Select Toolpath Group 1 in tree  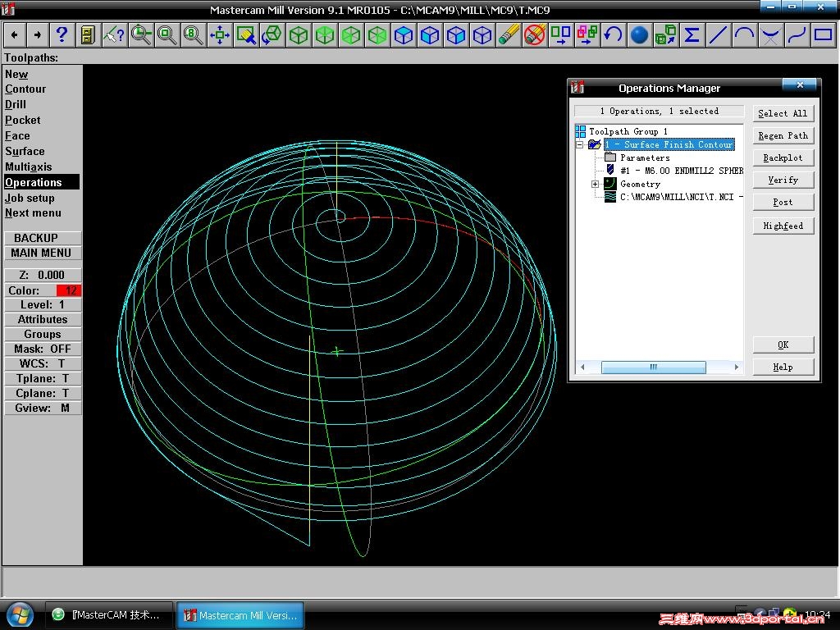pyautogui.click(x=628, y=131)
